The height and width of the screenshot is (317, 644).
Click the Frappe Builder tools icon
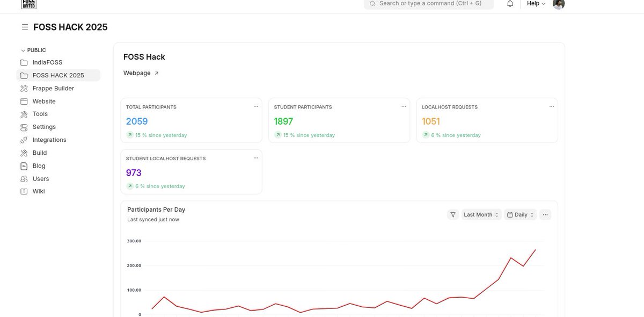pyautogui.click(x=24, y=88)
